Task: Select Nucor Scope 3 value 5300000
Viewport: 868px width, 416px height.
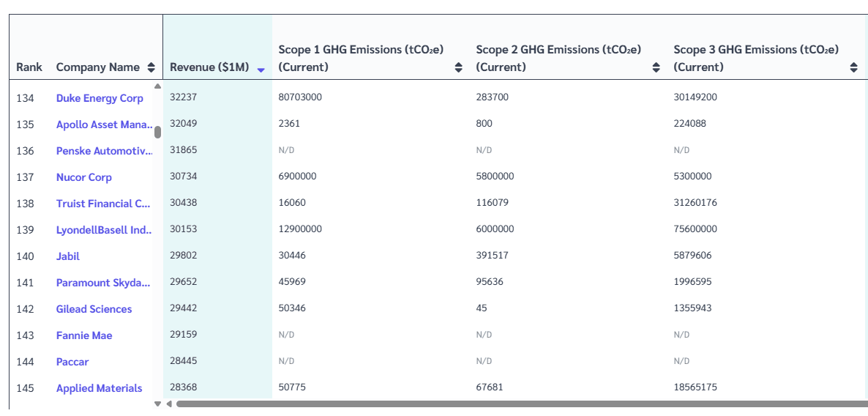Action: tap(692, 177)
